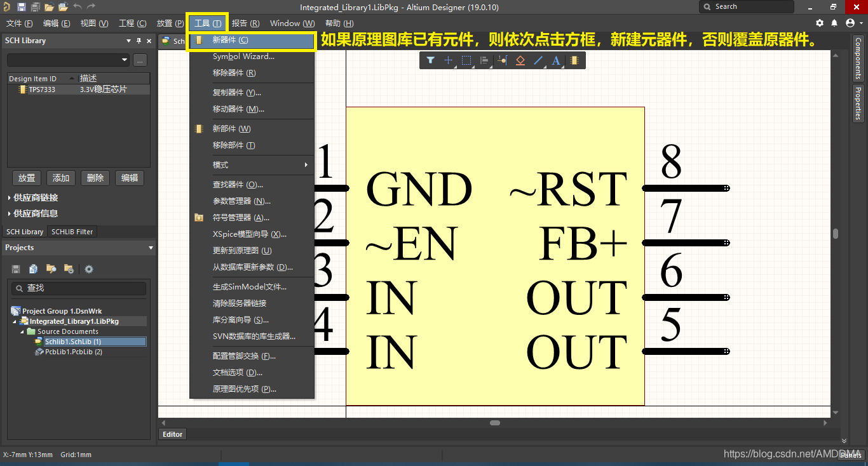Screen dimensions: 868x466
Task: Click the Place Part chip icon
Action: pos(574,60)
